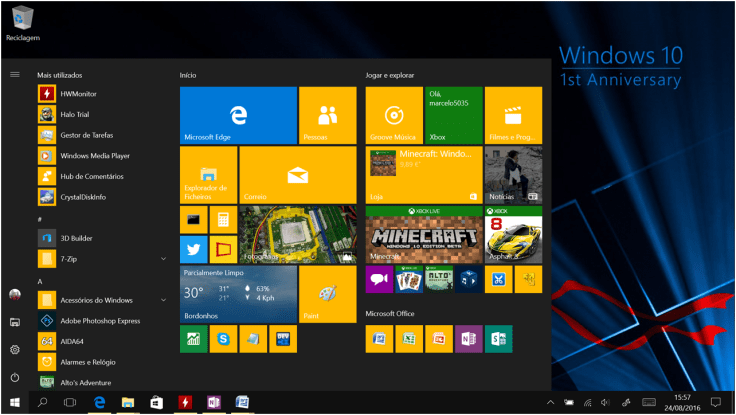
Task: Open Action Center from taskbar
Action: click(x=715, y=402)
